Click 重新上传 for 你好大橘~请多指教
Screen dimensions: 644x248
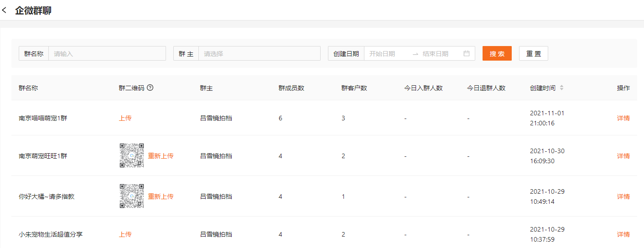click(x=161, y=196)
